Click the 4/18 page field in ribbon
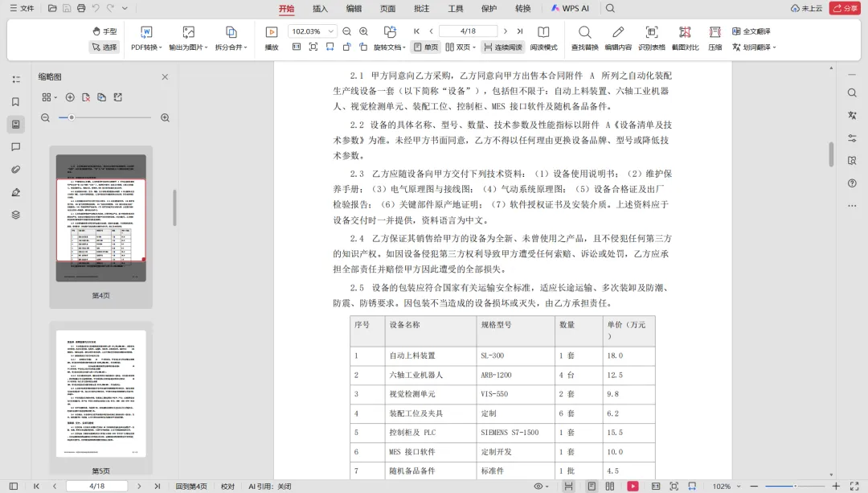868x493 pixels. tap(468, 31)
